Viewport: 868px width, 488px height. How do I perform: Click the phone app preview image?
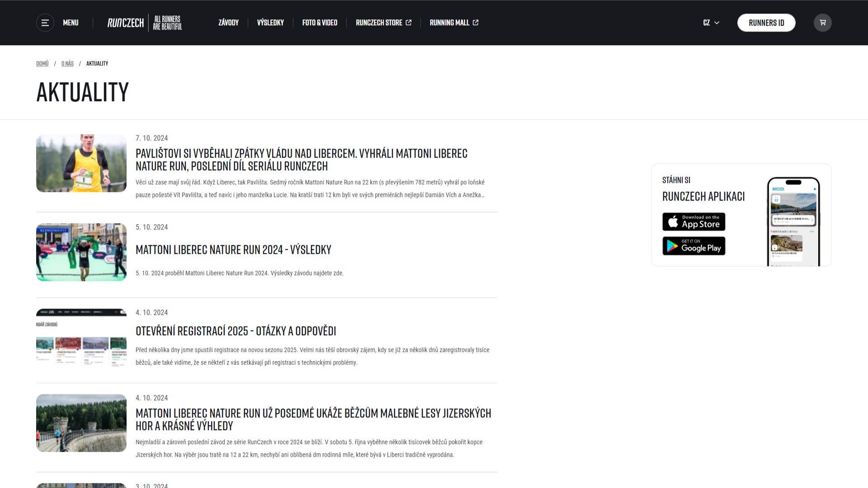(793, 221)
